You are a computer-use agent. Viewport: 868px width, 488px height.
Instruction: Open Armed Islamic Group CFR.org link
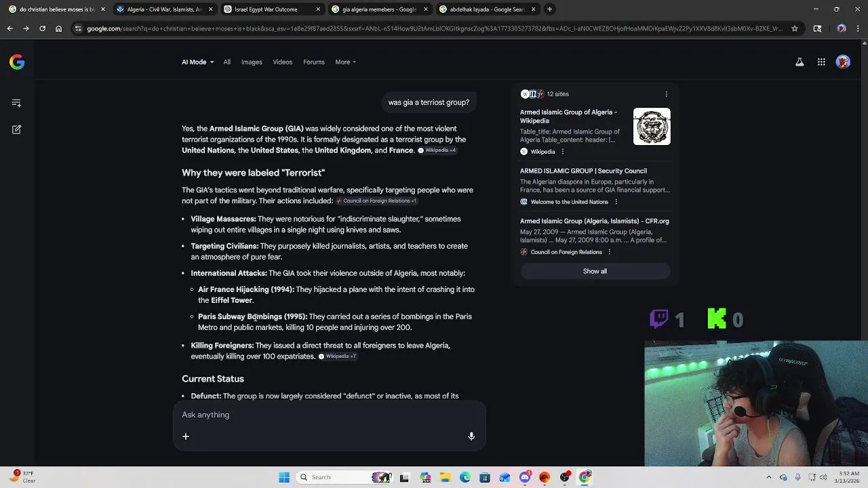(595, 221)
